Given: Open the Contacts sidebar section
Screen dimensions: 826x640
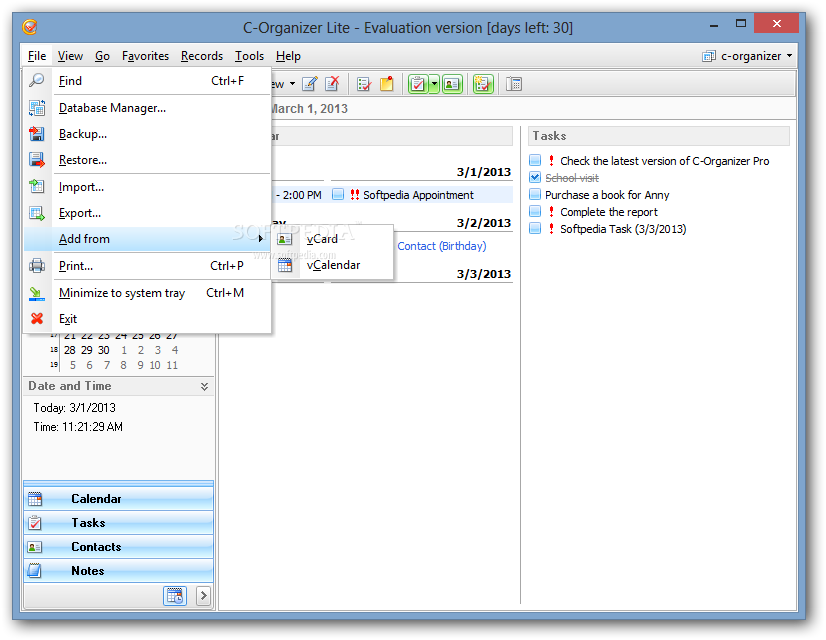Looking at the screenshot, I should (119, 546).
